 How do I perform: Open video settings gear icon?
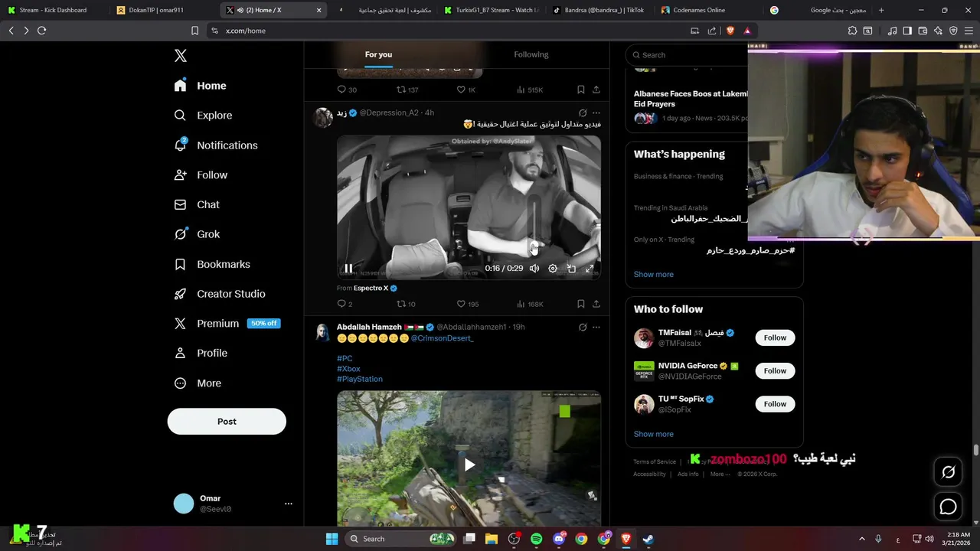point(553,269)
